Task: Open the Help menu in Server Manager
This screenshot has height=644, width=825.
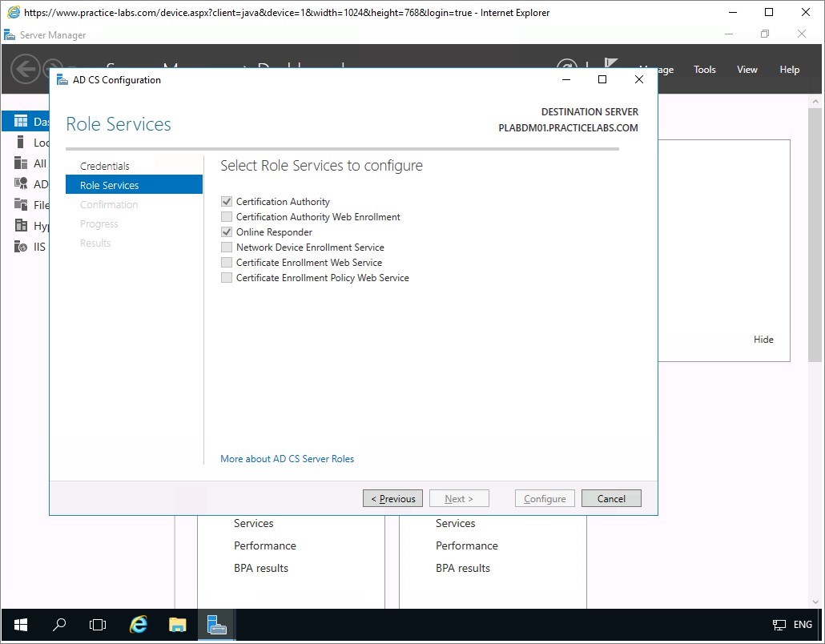Action: [x=789, y=70]
